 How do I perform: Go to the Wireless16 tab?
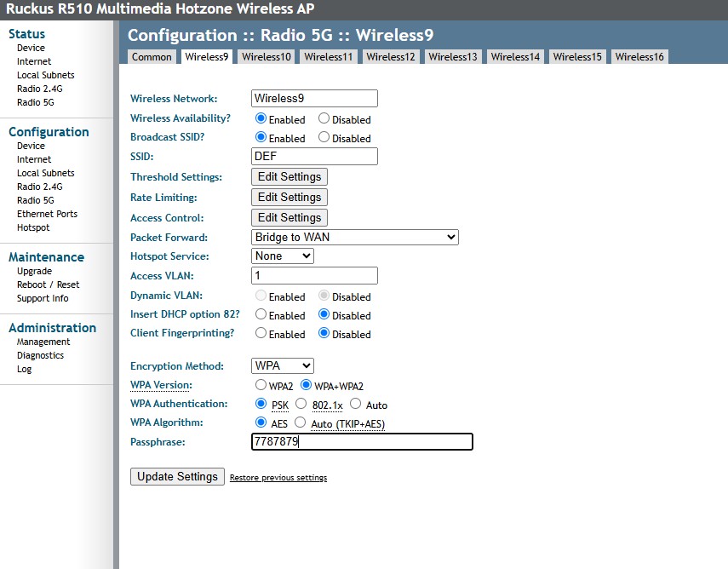click(x=639, y=57)
